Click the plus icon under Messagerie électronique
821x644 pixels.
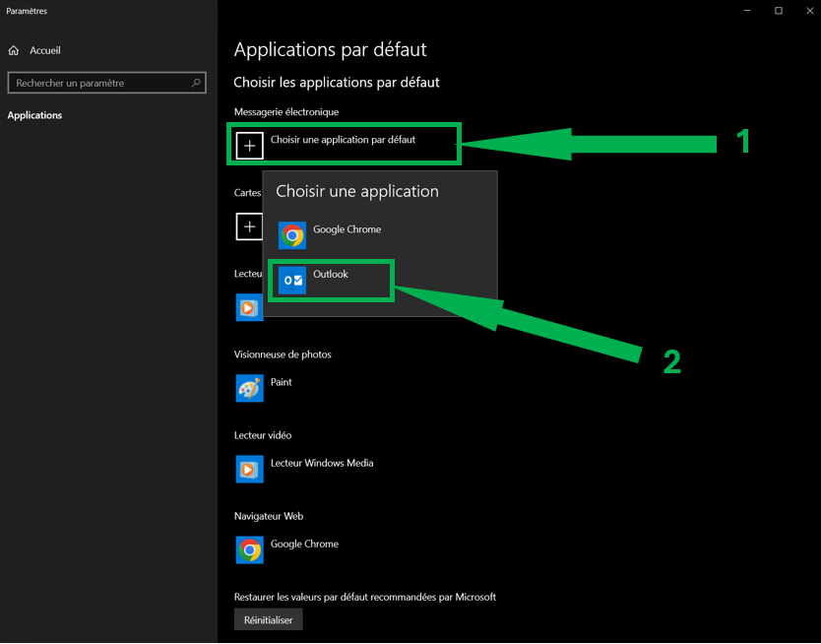pos(250,146)
